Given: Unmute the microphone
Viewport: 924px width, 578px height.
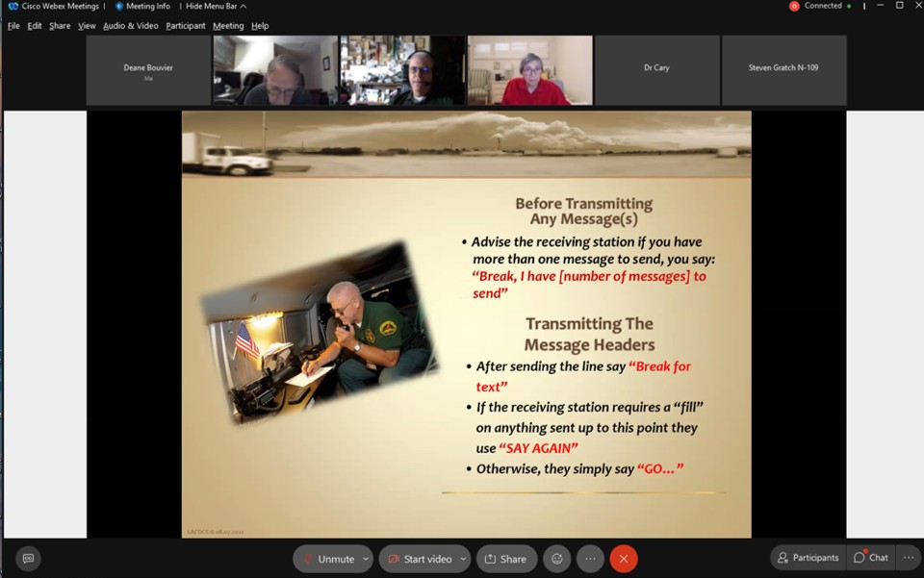Looking at the screenshot, I should [328, 559].
